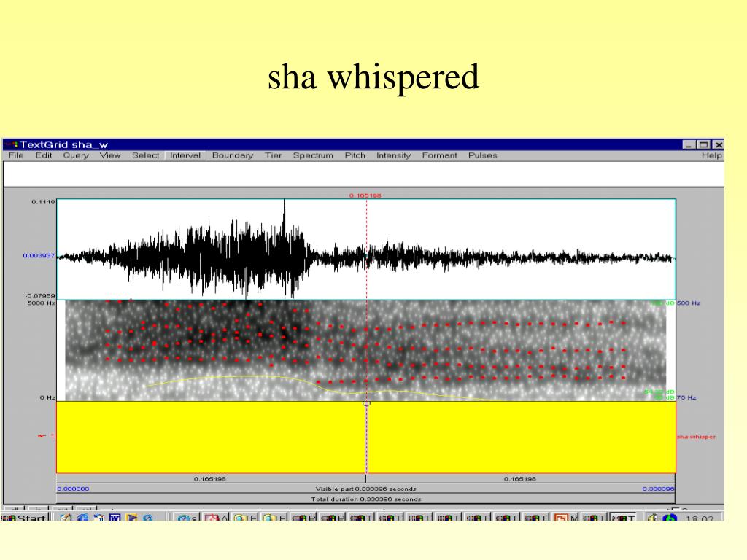Close the TextGrid sha_w window
747x560 pixels.
click(x=719, y=145)
